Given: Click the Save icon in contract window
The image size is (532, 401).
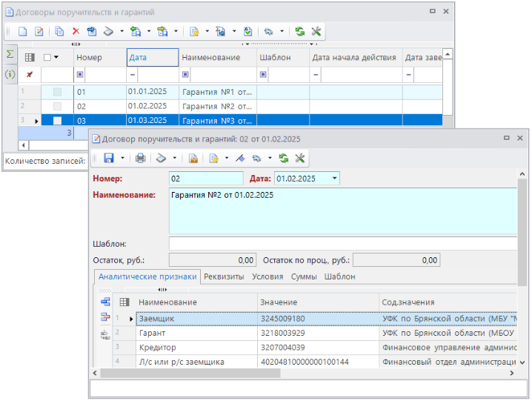Looking at the screenshot, I should [x=108, y=158].
